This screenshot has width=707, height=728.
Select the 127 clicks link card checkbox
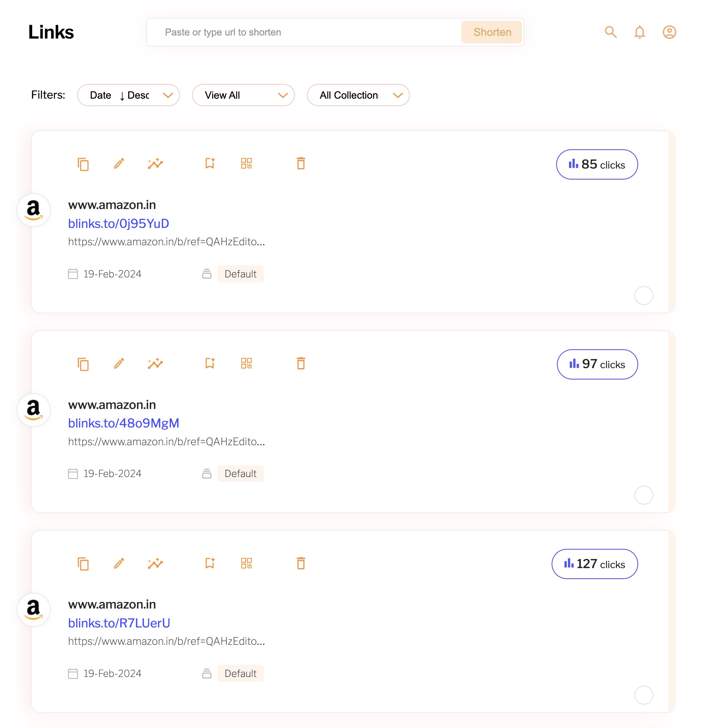click(643, 695)
